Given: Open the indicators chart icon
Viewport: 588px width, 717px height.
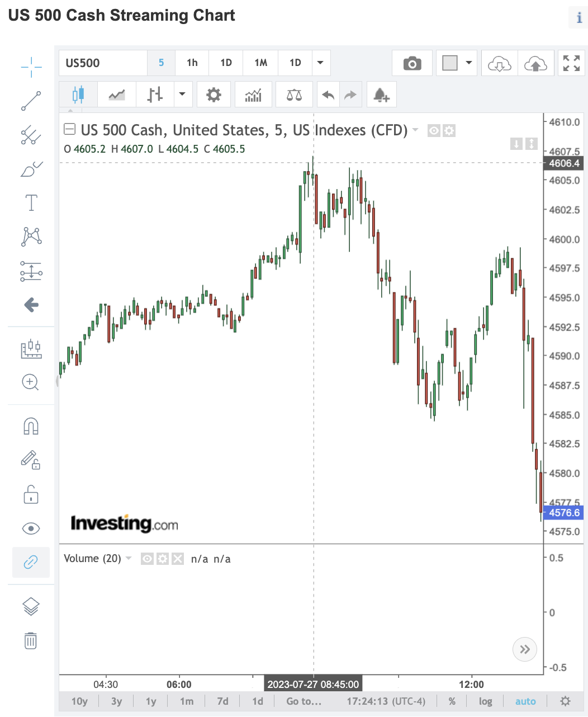Looking at the screenshot, I should tap(253, 95).
